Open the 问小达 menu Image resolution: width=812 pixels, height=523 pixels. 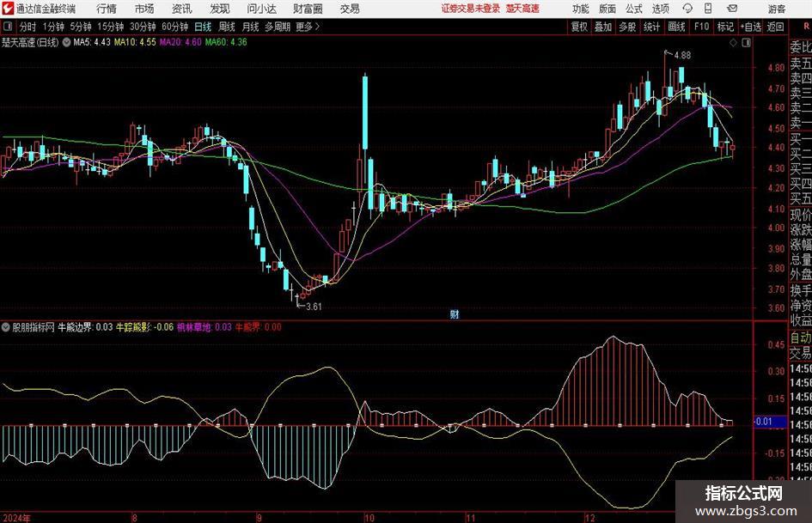pyautogui.click(x=261, y=9)
